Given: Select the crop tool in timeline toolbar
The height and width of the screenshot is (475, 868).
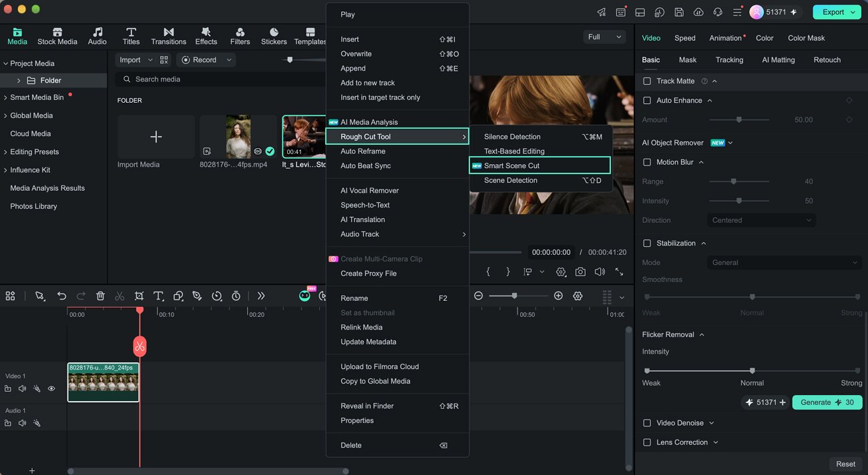Looking at the screenshot, I should tap(139, 296).
